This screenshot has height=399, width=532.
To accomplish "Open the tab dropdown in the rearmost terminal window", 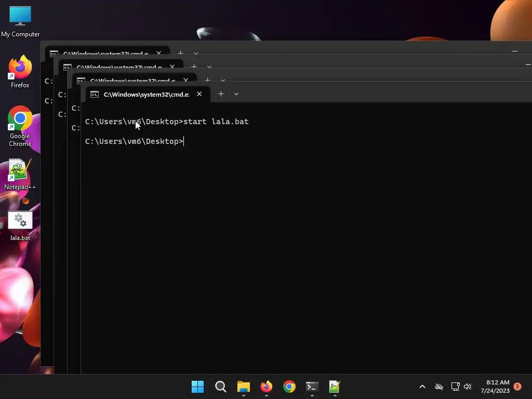I will 195,54.
